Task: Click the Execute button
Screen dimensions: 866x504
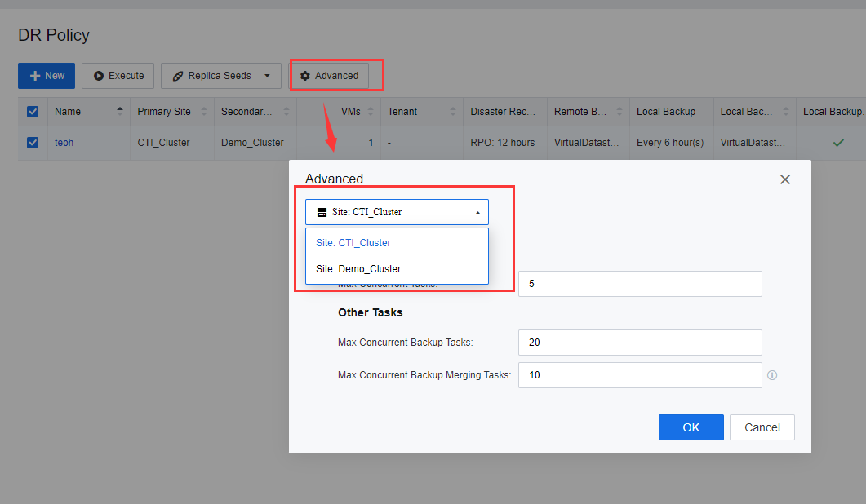Action: (x=118, y=76)
